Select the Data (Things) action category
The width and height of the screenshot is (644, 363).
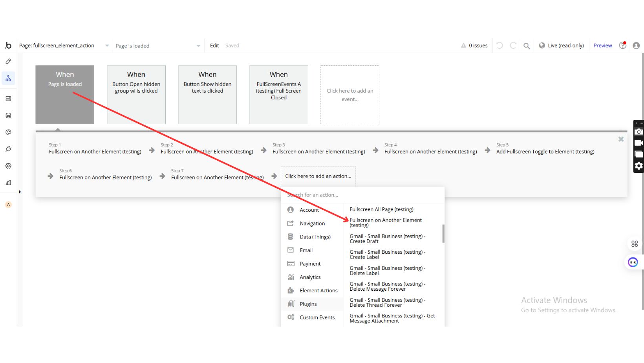point(313,237)
